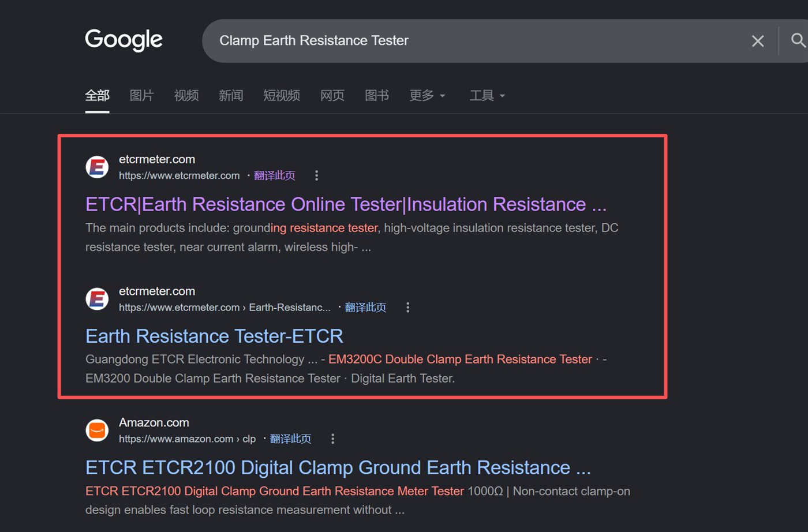808x532 pixels.
Task: Switch to the 新闻 tab
Action: [231, 96]
